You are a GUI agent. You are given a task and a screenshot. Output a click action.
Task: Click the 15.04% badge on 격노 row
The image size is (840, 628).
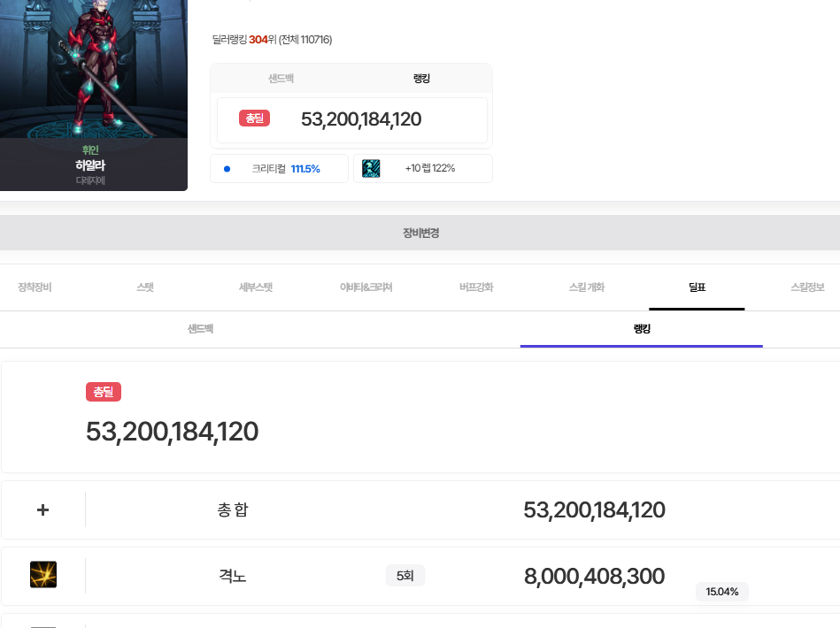tap(721, 592)
